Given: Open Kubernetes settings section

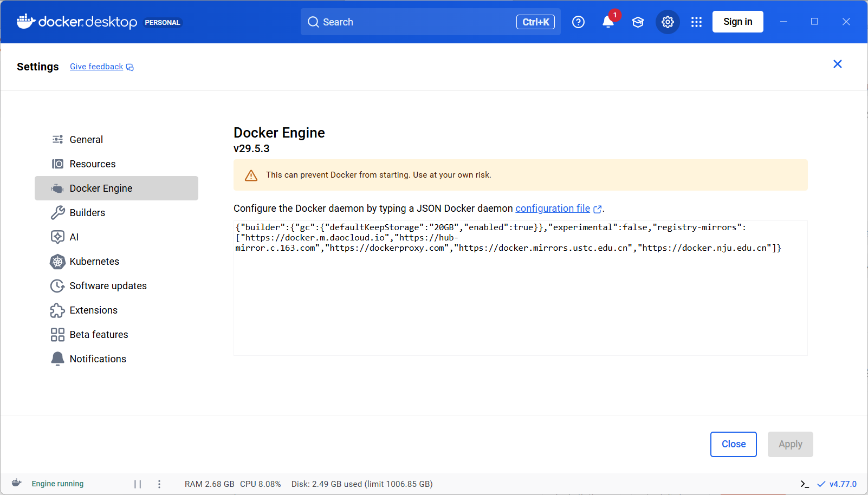Looking at the screenshot, I should (x=116, y=261).
